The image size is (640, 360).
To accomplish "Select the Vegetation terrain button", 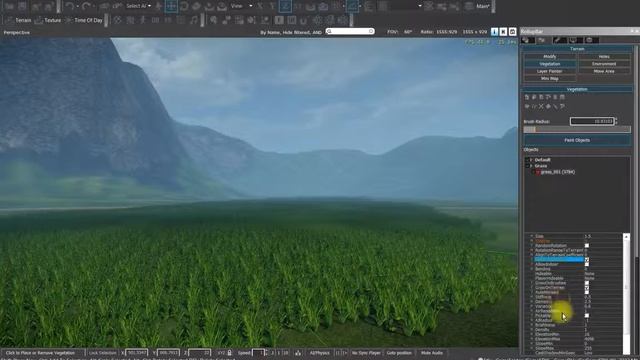I will [550, 64].
